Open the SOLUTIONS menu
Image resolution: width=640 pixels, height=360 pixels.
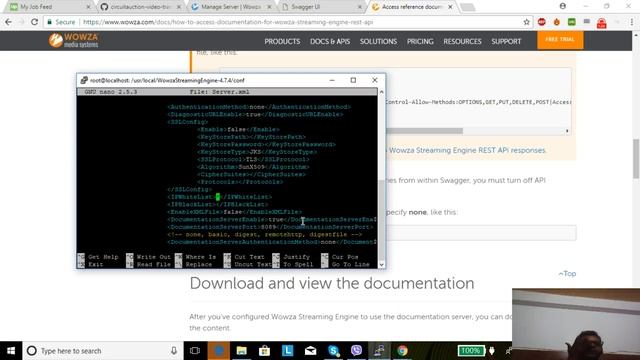point(378,41)
